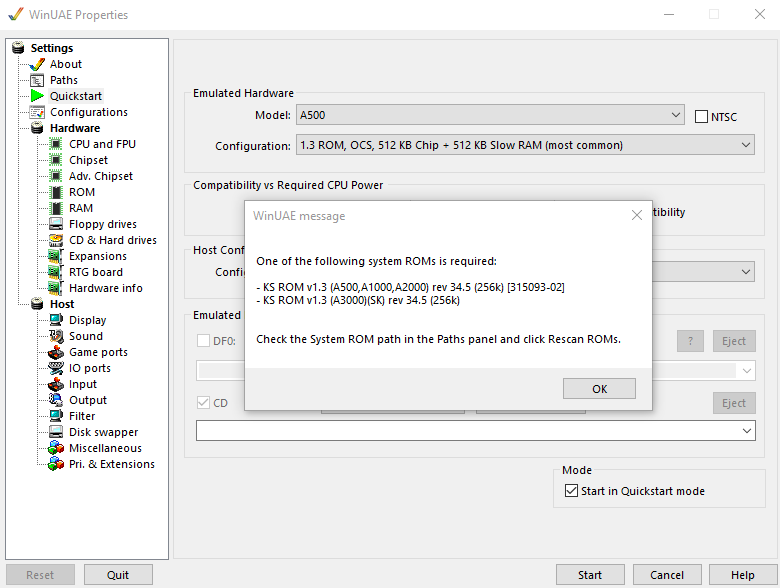This screenshot has height=588, width=780.
Task: Click the green Quickstart arrow icon
Action: click(x=37, y=96)
